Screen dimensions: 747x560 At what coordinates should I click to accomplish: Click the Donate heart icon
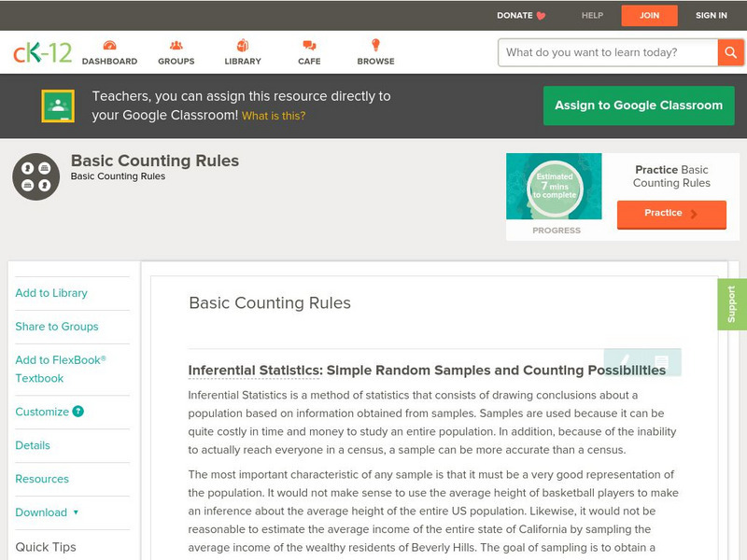(541, 16)
